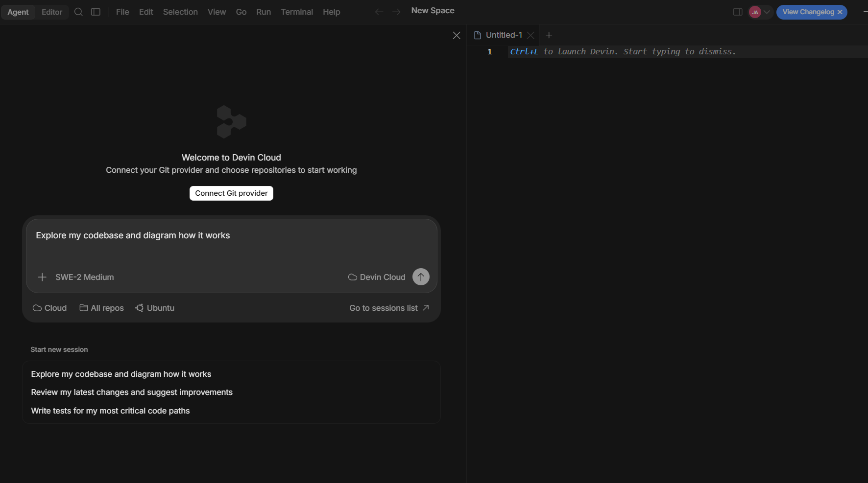Toggle the sidebar layout icon
Screen dimensions: 868x483
click(x=96, y=12)
